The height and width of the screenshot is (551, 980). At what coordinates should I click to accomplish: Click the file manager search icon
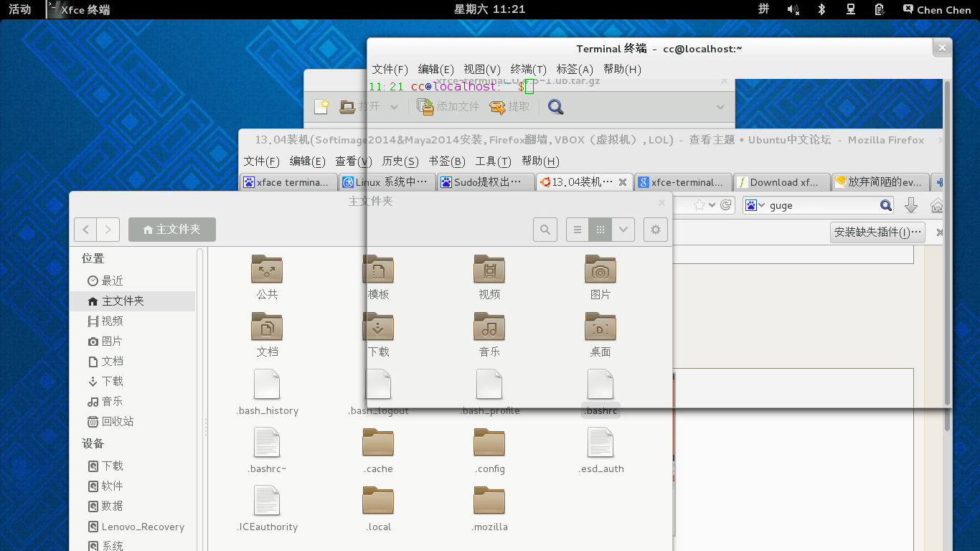click(545, 230)
